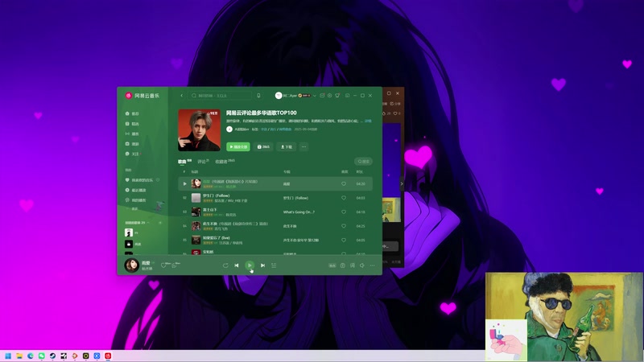The height and width of the screenshot is (362, 644).
Task: Collapse the created playlists section arrow
Action: click(x=148, y=223)
